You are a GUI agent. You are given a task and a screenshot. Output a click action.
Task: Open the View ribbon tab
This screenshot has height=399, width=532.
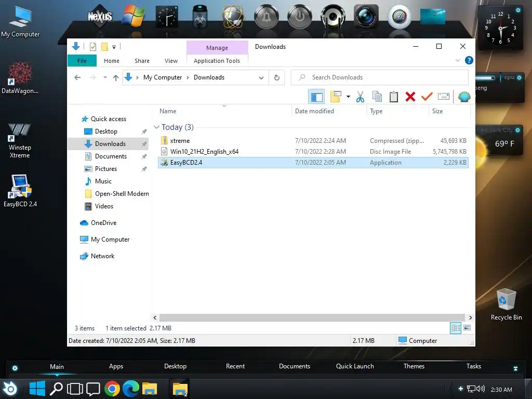(171, 61)
